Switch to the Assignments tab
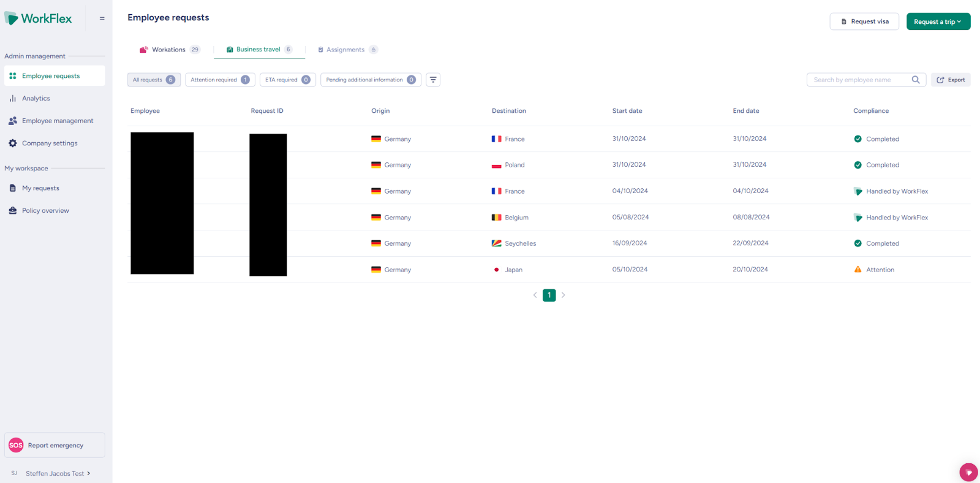This screenshot has width=980, height=483. pos(348,50)
